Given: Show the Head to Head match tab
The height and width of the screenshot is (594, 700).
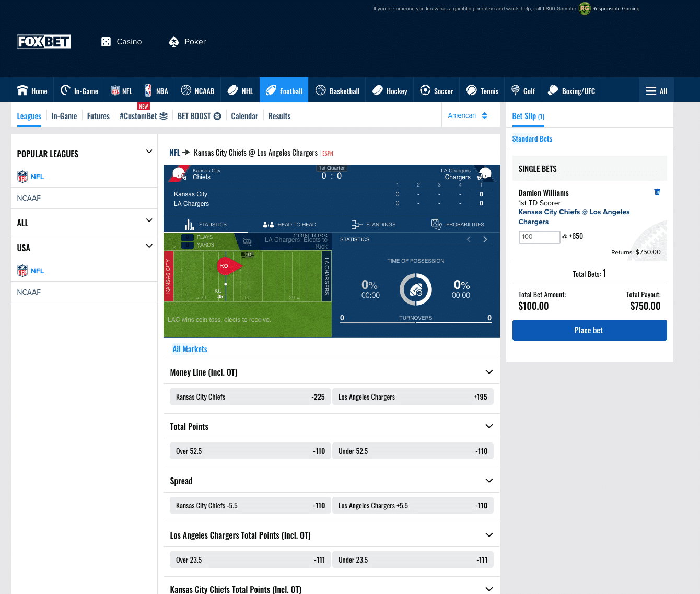Looking at the screenshot, I should pyautogui.click(x=289, y=225).
